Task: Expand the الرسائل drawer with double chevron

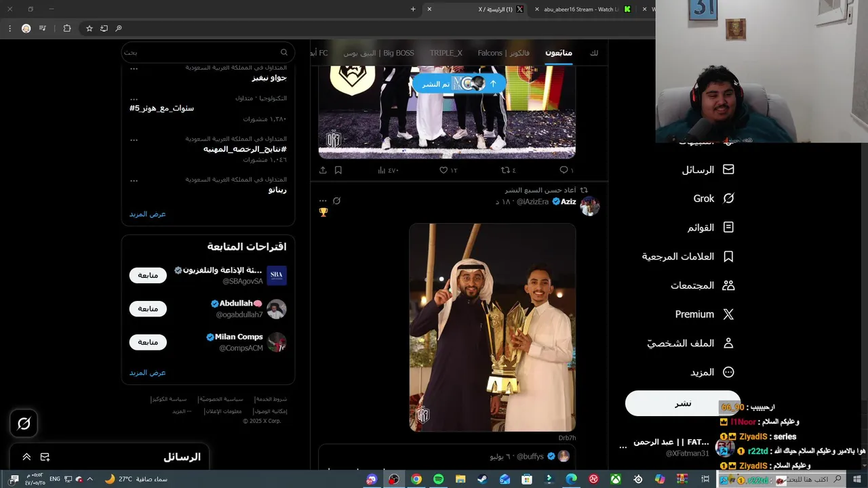Action: [x=26, y=457]
